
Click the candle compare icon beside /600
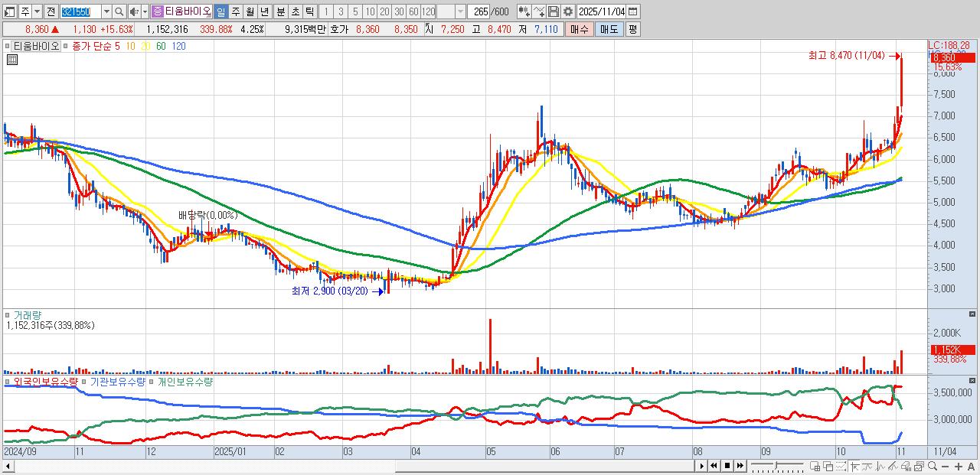coord(524,11)
